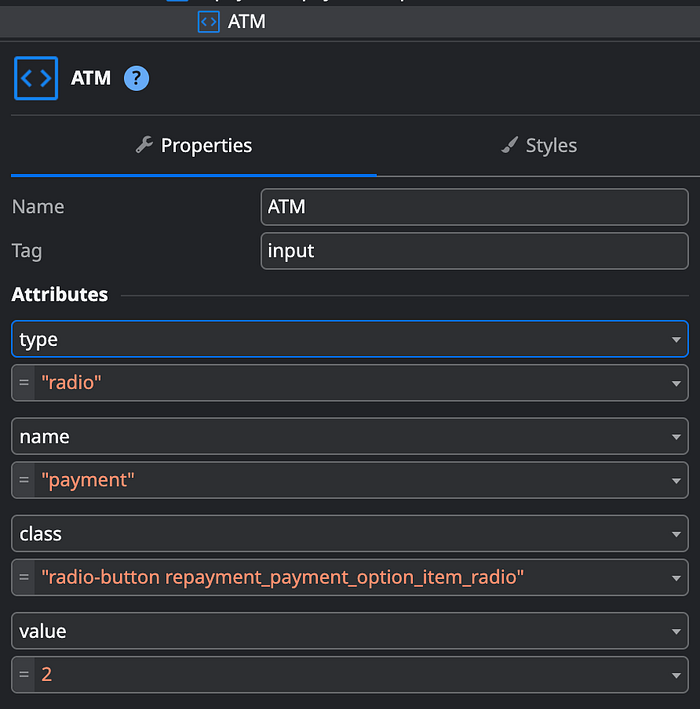
Task: Select the ATM item in the tree
Action: [246, 21]
